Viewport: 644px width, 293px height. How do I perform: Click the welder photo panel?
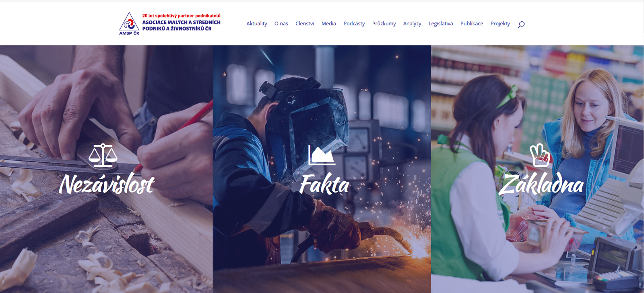coord(322,169)
